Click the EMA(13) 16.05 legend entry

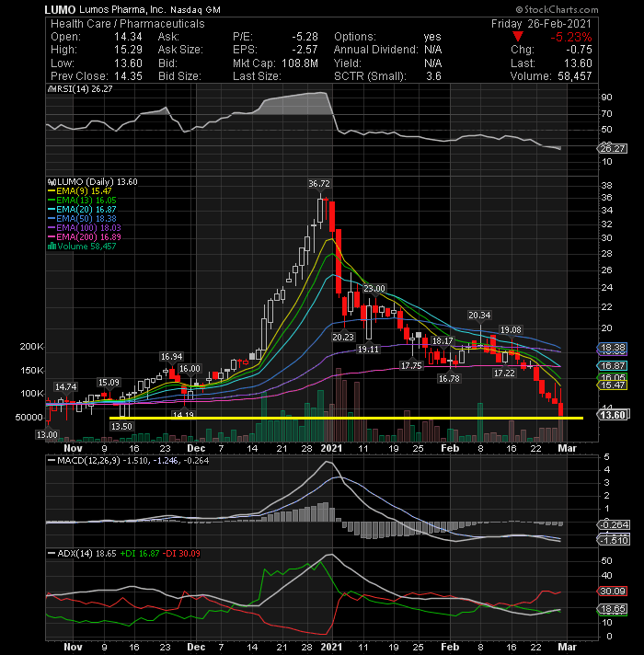[82, 201]
